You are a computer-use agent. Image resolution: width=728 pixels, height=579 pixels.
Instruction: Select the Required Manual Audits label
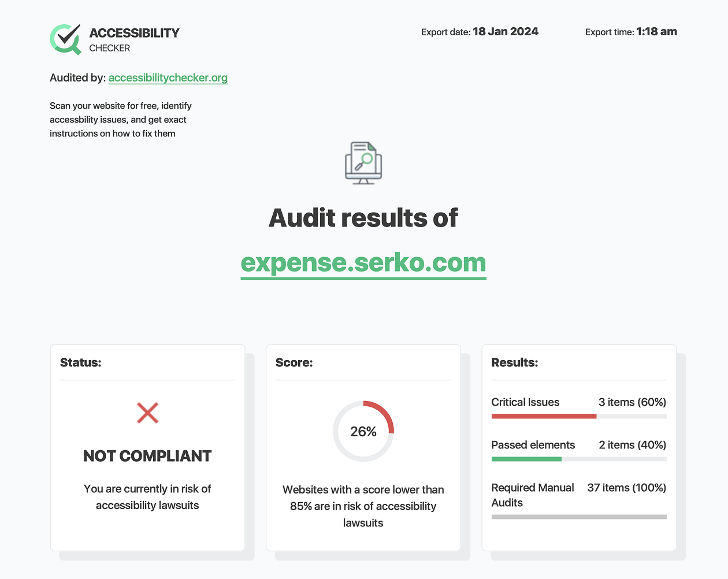click(x=532, y=495)
